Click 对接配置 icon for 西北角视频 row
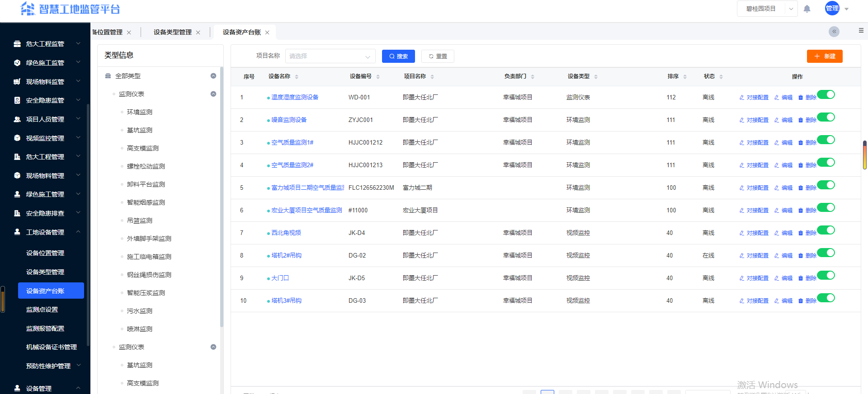Screen dimensions: 868x394 (x=742, y=233)
